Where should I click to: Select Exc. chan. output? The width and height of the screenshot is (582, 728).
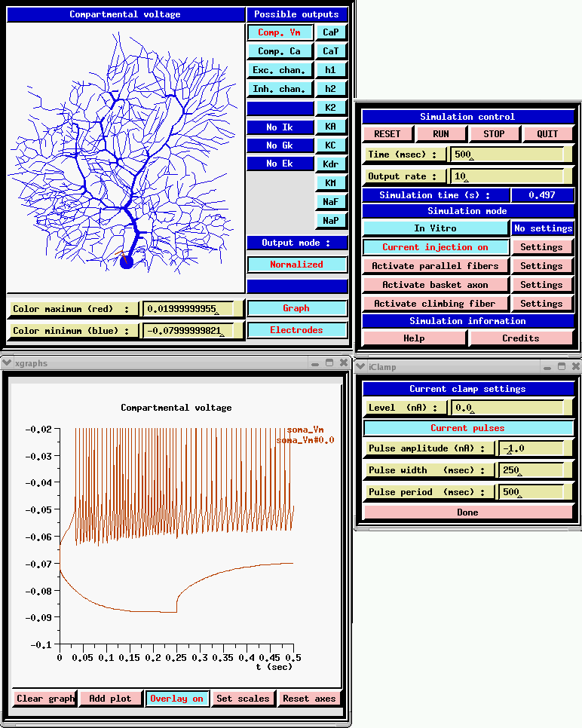(280, 70)
